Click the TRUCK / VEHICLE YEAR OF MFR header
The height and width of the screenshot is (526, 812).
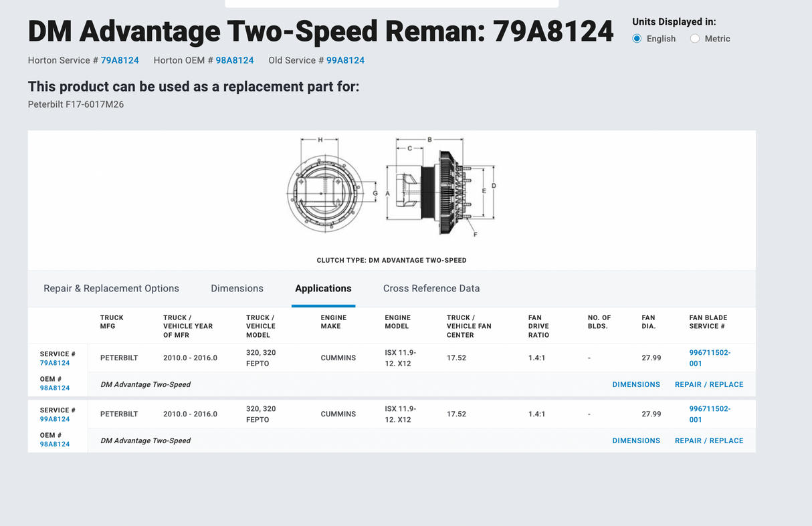coord(188,326)
